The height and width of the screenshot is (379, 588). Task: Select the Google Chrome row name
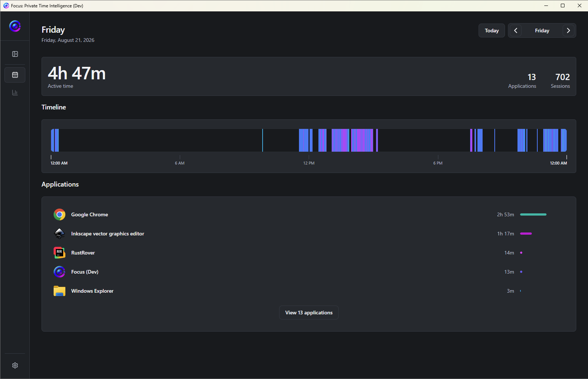(90, 214)
